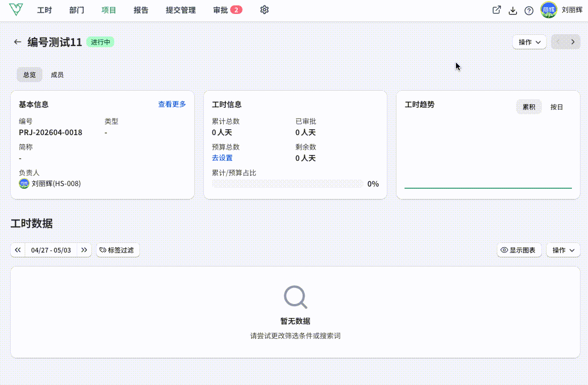Click the 刘丽辉 user avatar
This screenshot has height=385, width=588.
point(549,10)
